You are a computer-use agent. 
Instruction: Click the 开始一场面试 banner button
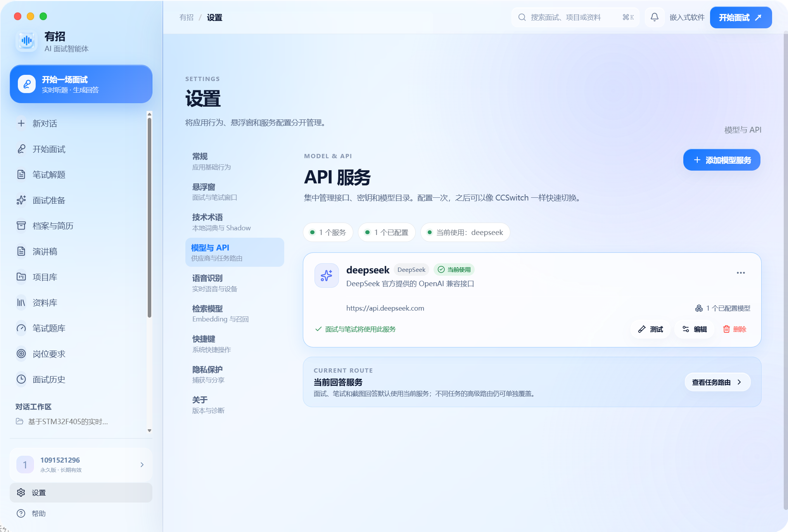pos(81,84)
